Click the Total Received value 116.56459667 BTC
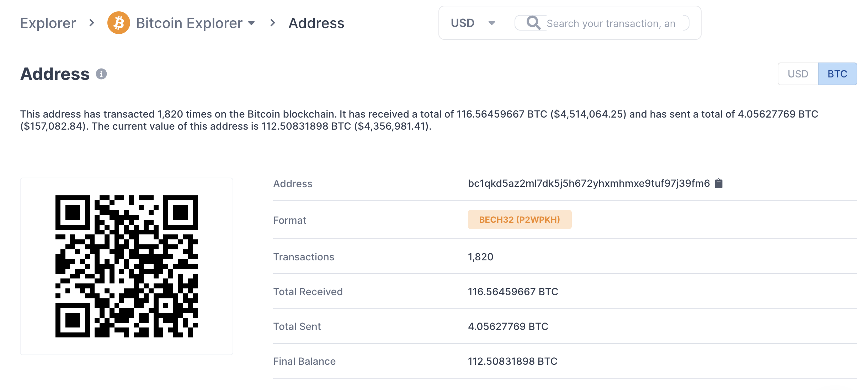Viewport: 868px width, 390px height. tap(513, 292)
